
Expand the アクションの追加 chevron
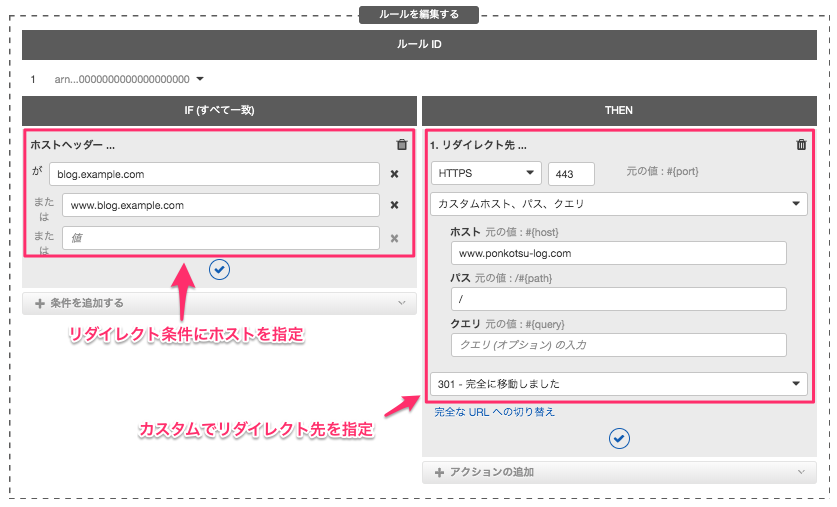tap(801, 472)
